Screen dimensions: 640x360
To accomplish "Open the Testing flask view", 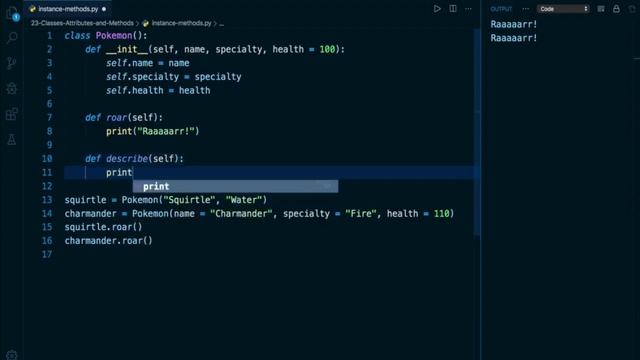I will (12, 140).
